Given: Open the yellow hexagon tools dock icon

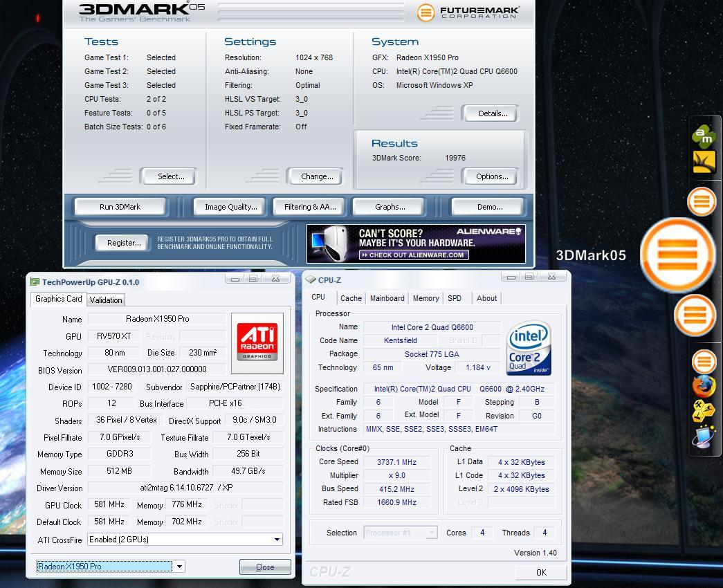Looking at the screenshot, I should point(703,410).
